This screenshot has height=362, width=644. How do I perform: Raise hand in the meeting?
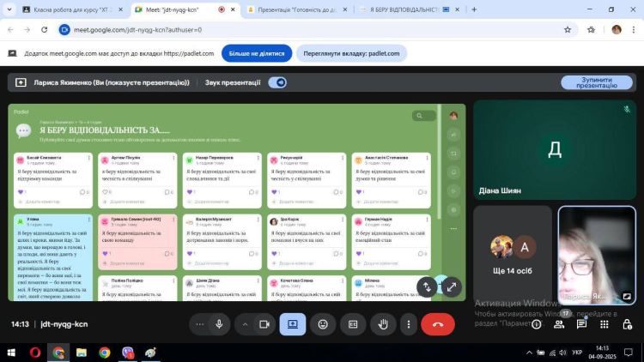coord(383,324)
